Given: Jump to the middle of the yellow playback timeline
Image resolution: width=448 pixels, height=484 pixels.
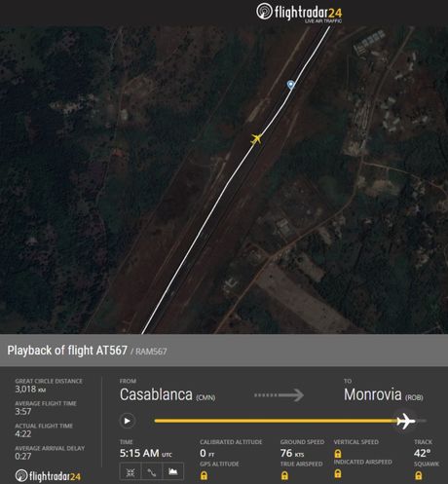Looking at the screenshot, I should pyautogui.click(x=276, y=421).
